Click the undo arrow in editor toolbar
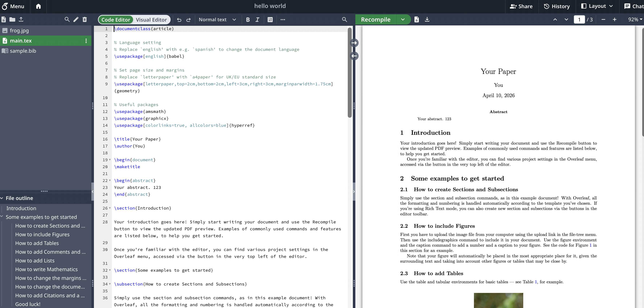644x308 pixels. pos(179,20)
